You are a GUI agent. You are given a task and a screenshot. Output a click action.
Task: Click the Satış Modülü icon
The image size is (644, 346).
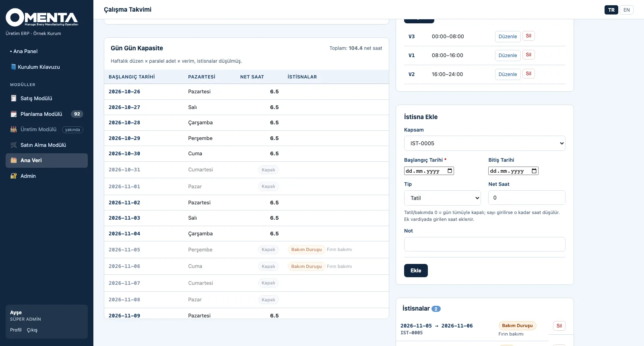click(14, 98)
